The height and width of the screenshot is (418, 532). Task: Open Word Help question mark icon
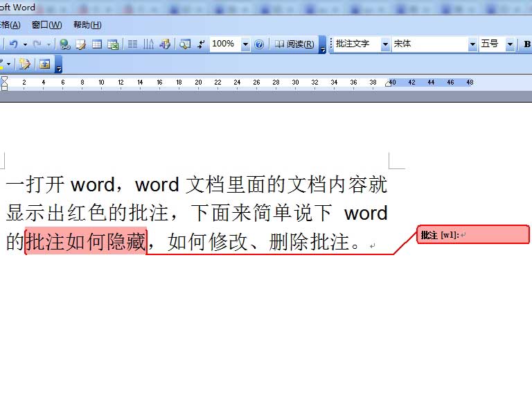259,44
